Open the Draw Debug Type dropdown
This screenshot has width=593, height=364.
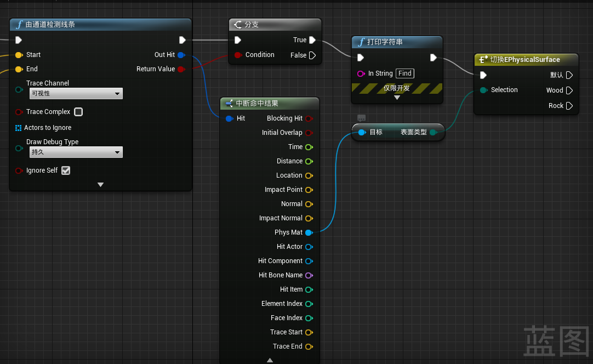click(x=76, y=152)
